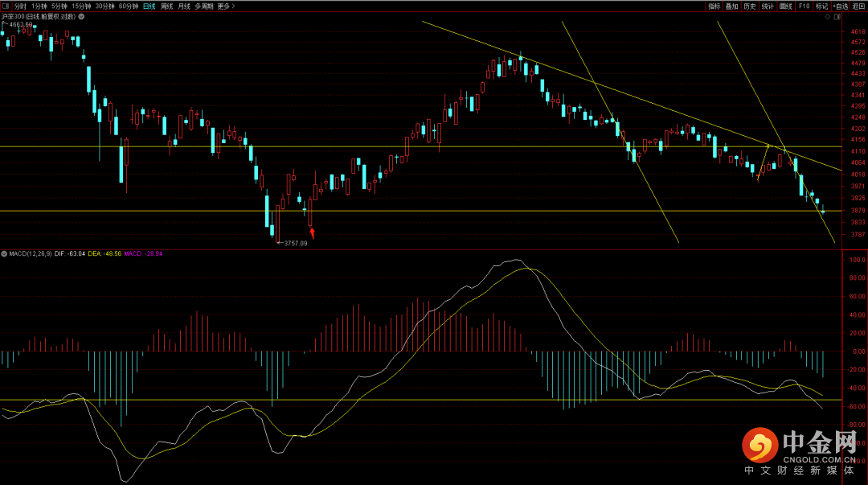Switch to the 5分钟 timeframe tab
868x485 pixels.
pos(59,6)
